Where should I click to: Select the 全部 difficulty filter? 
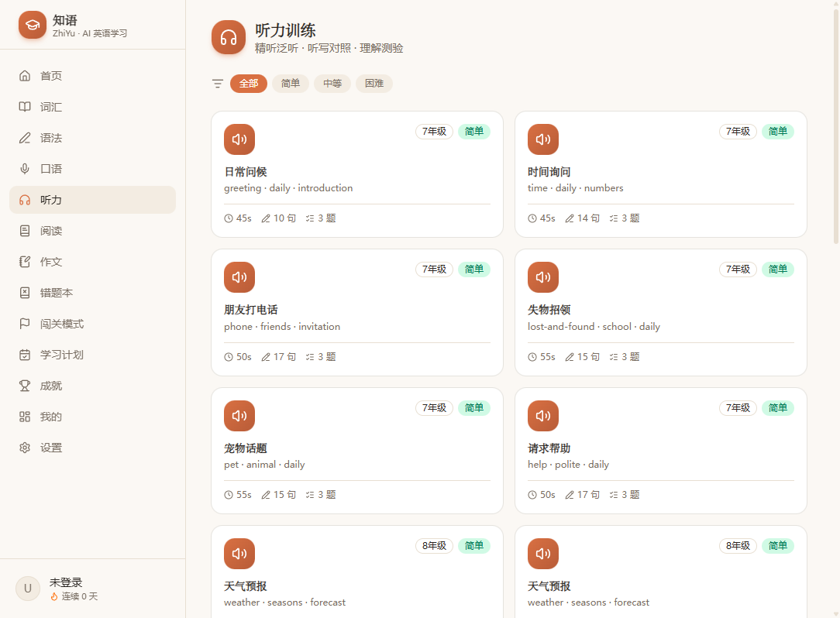[249, 84]
